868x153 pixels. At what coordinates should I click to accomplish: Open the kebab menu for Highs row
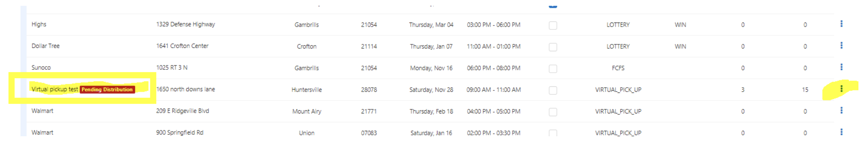(841, 24)
